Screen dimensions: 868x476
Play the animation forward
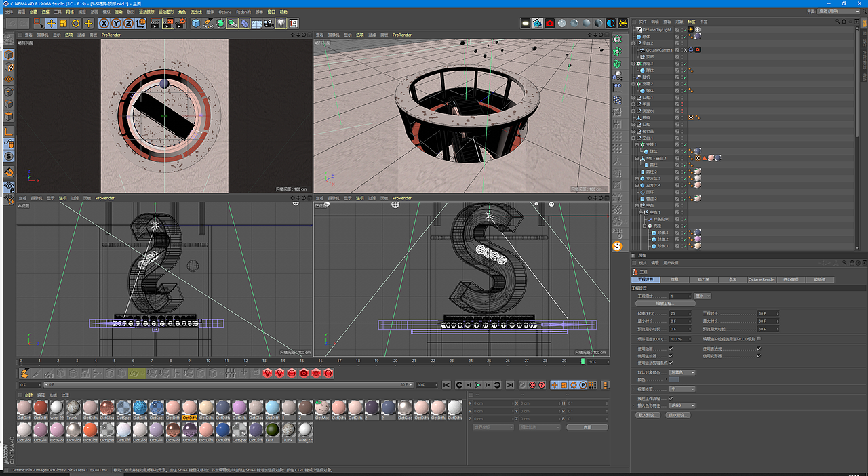(x=478, y=385)
